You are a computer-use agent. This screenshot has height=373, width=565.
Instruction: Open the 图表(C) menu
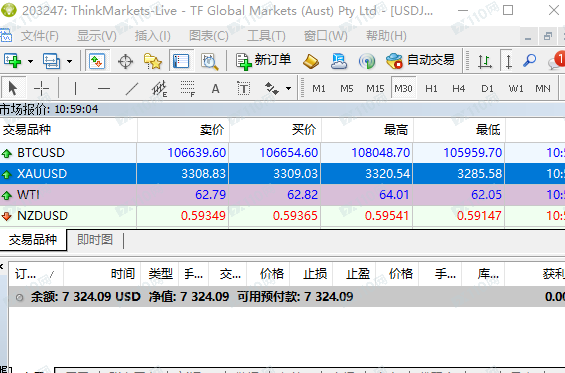coord(209,36)
